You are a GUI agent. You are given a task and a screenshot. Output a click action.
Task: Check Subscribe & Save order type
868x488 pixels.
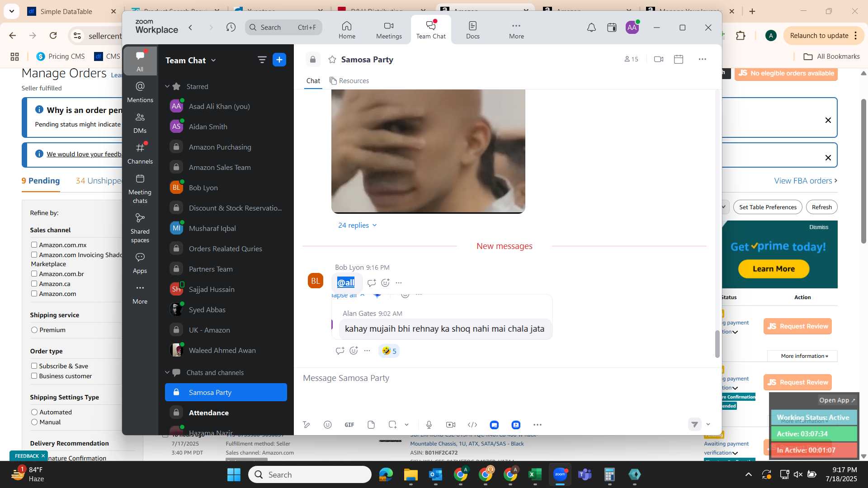34,366
